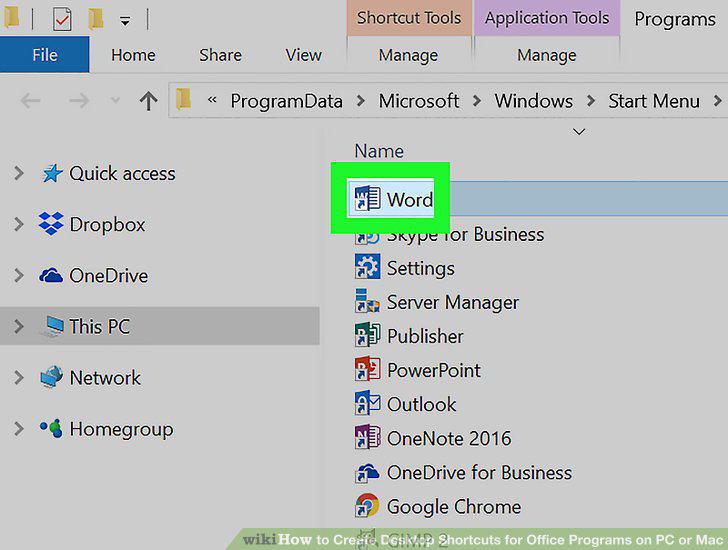This screenshot has height=550, width=728.
Task: Expand the Quick access tree node
Action: click(x=19, y=173)
